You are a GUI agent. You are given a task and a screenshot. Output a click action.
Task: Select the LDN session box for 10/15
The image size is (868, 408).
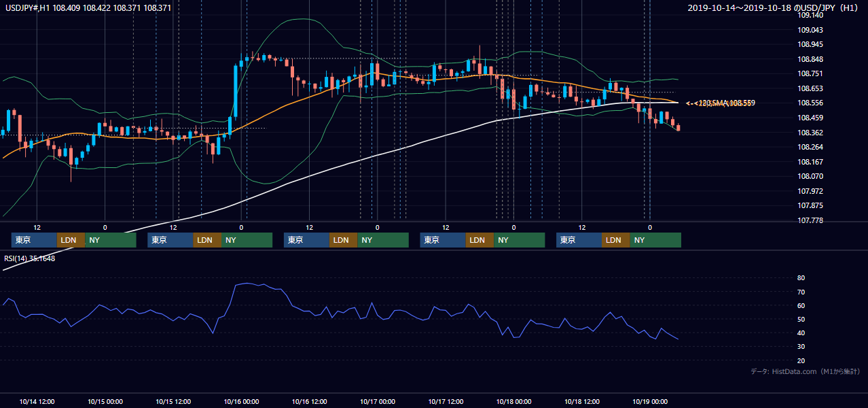coord(207,240)
